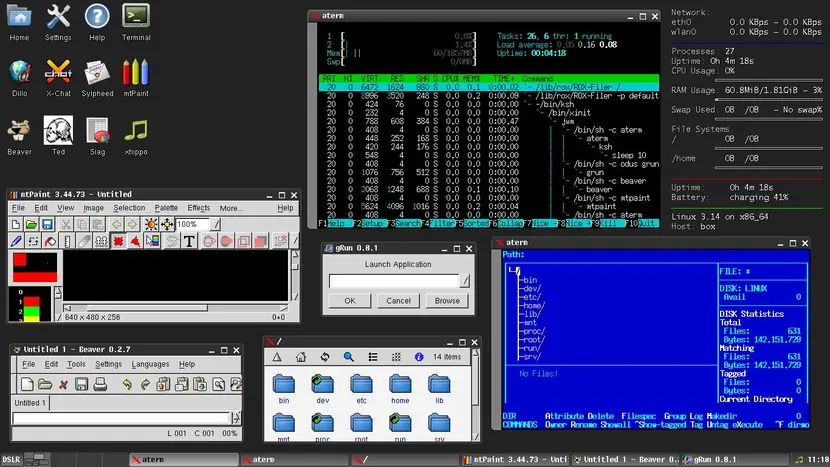Screen dimensions: 830x467
Task: Select the Straight Line tool in mtPaint
Action: [x=67, y=241]
